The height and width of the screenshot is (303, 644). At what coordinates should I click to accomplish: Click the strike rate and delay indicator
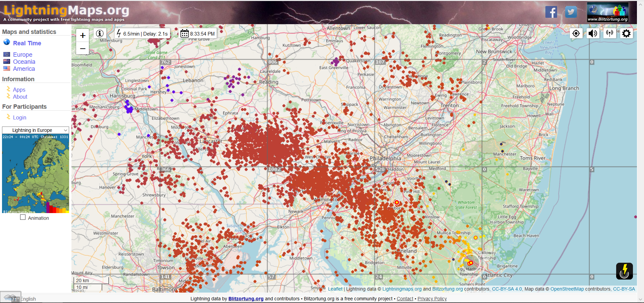coord(142,34)
